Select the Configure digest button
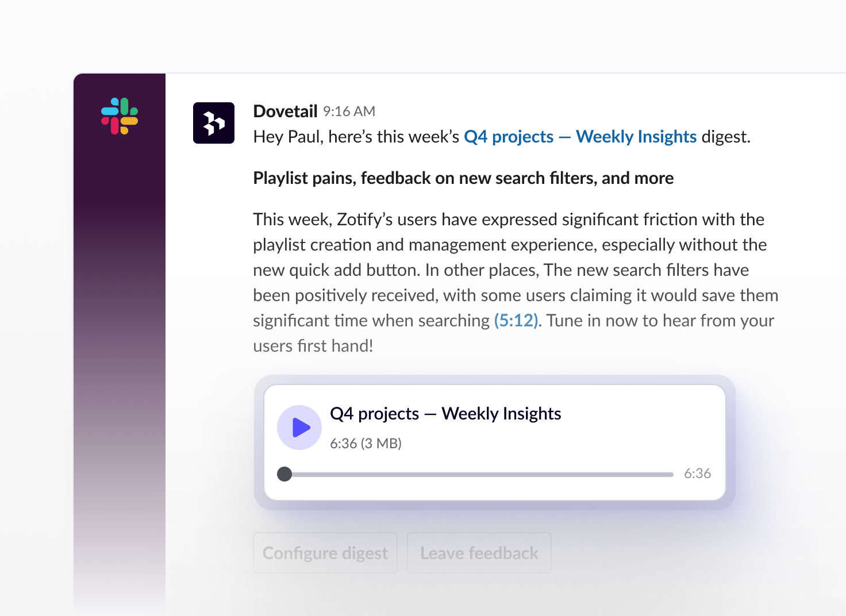Viewport: 846px width, 616px height. (x=325, y=553)
